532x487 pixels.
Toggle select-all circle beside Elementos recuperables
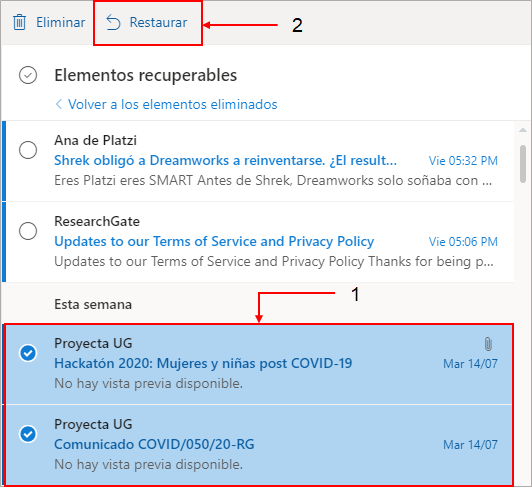(x=28, y=75)
